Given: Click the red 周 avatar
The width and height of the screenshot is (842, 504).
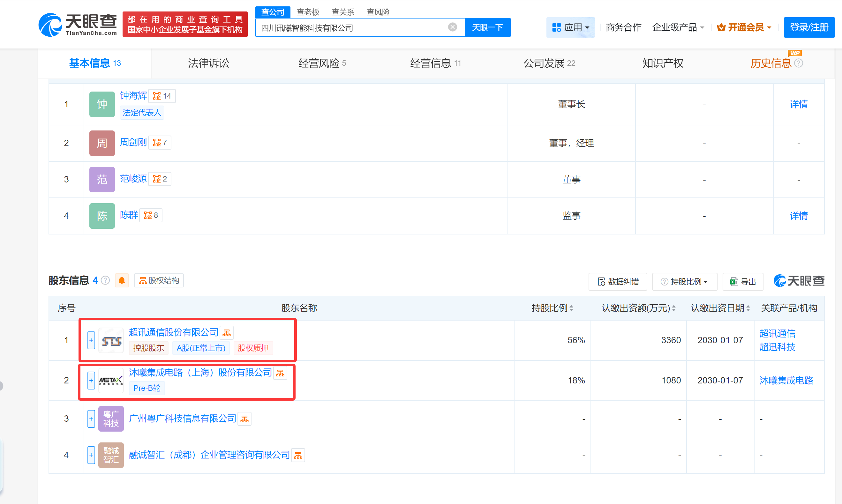Looking at the screenshot, I should click(x=102, y=143).
